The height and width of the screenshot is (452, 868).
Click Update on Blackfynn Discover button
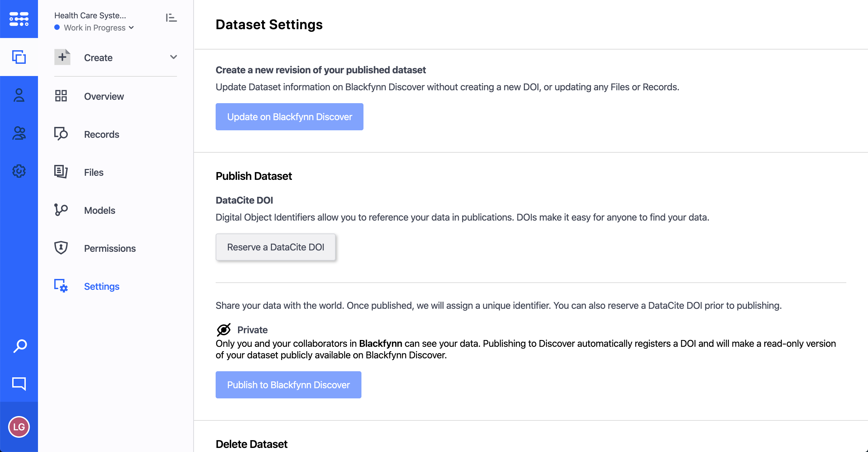point(289,117)
